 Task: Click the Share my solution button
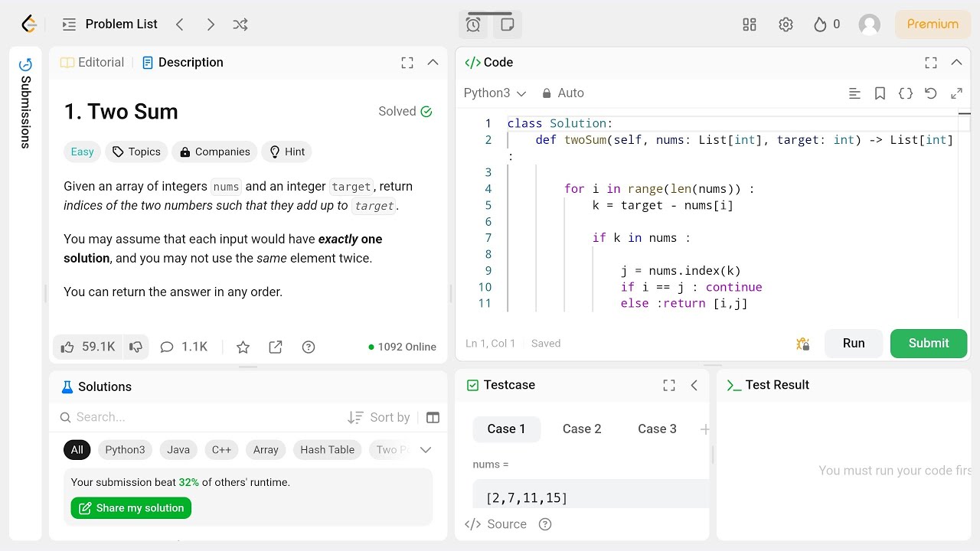[x=131, y=508]
